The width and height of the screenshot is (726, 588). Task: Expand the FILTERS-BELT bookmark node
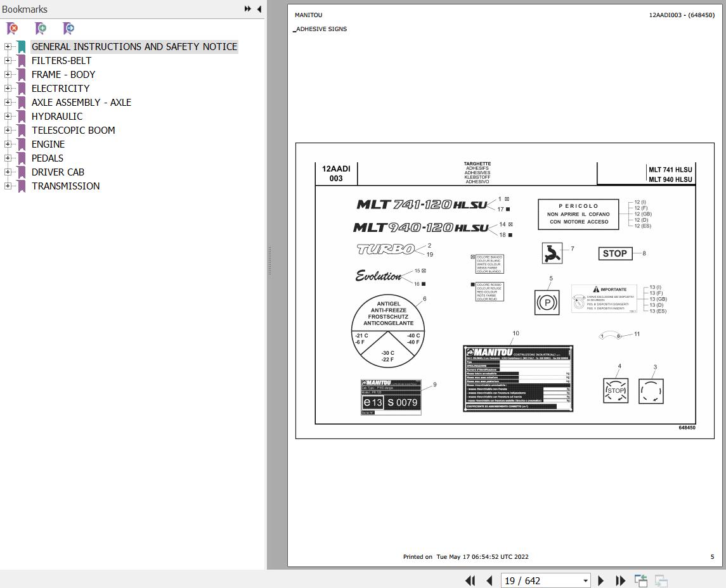(8, 61)
